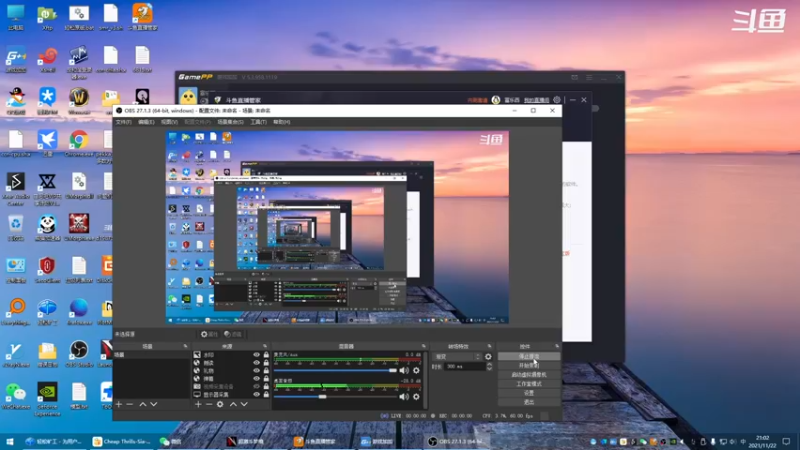
Task: Click the 属性 button above the docks
Action: (209, 334)
